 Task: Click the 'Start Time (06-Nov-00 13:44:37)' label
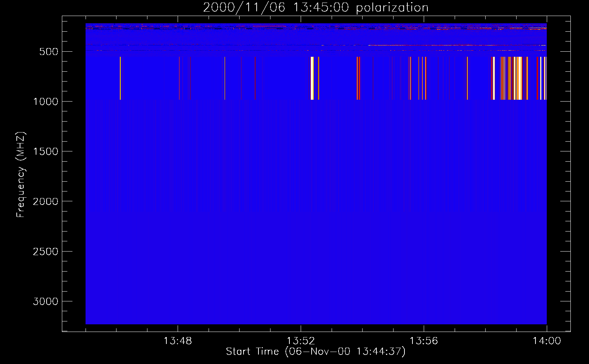click(316, 352)
